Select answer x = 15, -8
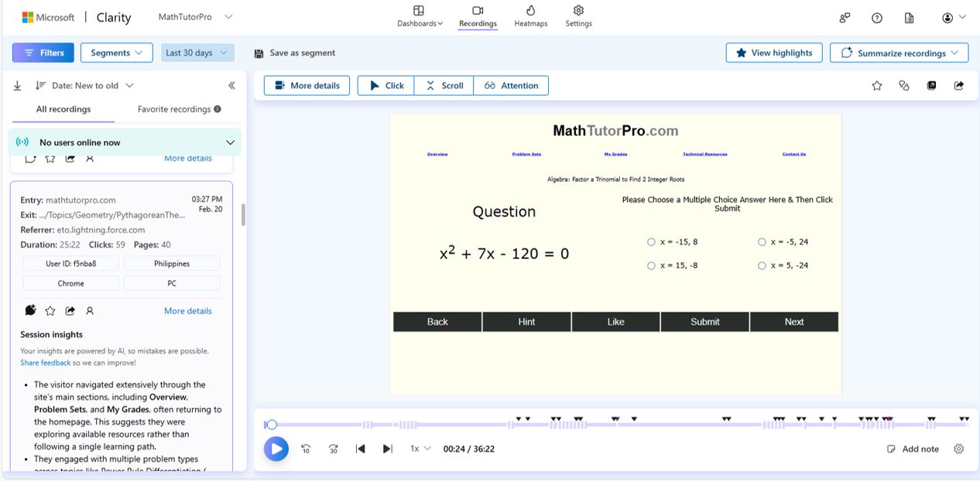This screenshot has width=980, height=481. 651,266
